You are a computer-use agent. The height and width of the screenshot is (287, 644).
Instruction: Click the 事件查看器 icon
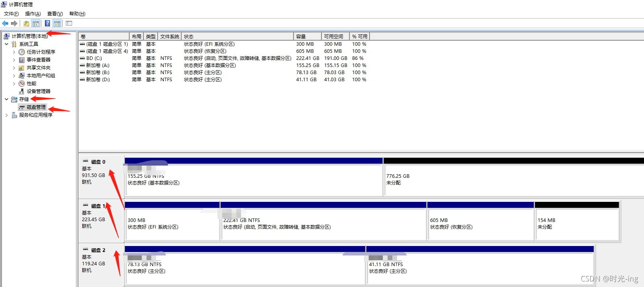22,60
